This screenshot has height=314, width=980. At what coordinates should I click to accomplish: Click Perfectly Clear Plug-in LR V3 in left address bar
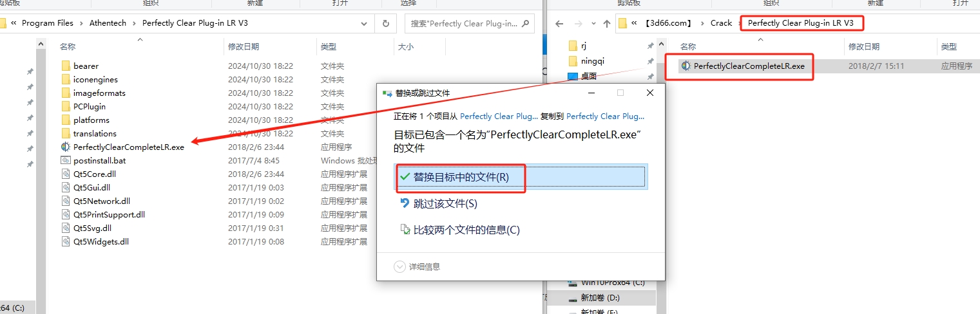tap(194, 23)
